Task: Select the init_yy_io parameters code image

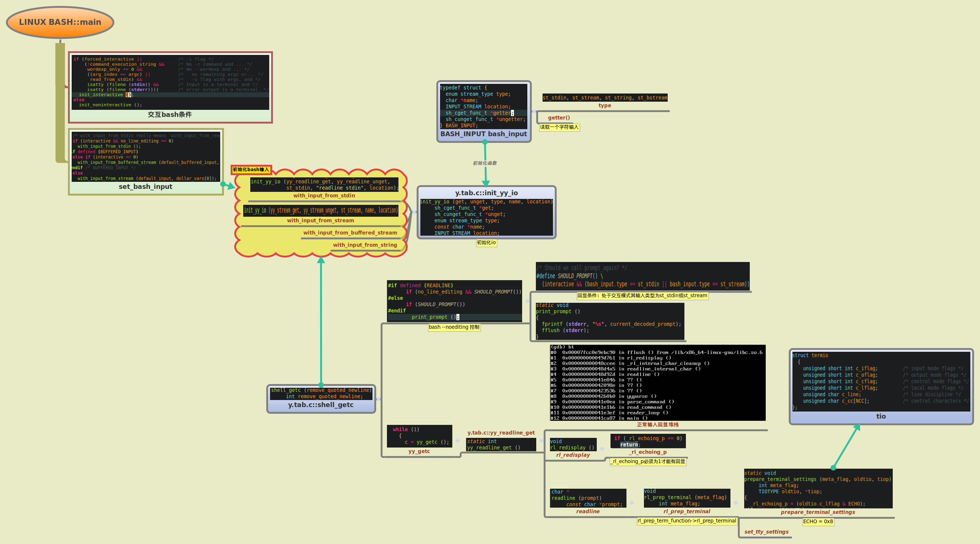Action: [486, 217]
